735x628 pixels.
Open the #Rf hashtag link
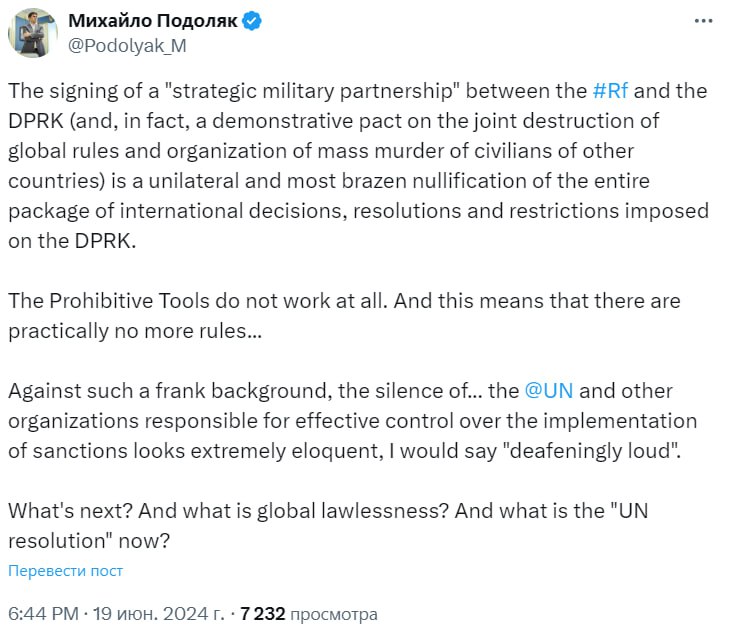click(x=610, y=91)
